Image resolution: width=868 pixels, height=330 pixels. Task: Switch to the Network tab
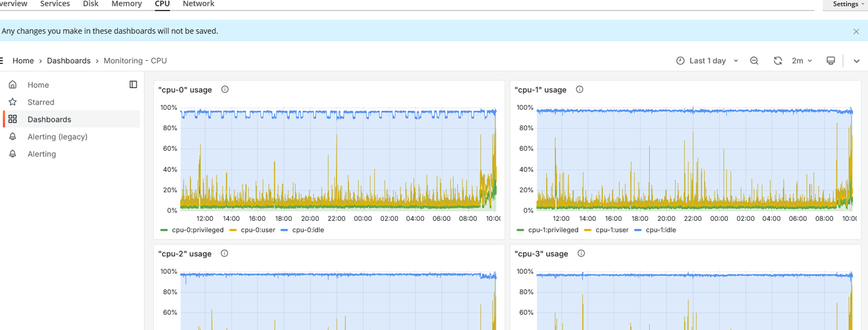(198, 4)
